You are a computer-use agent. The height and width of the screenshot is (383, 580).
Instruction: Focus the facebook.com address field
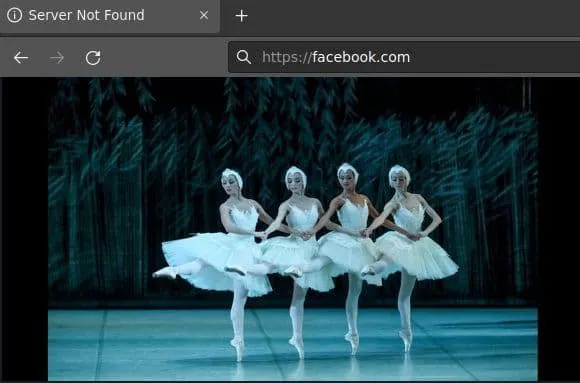pyautogui.click(x=404, y=57)
